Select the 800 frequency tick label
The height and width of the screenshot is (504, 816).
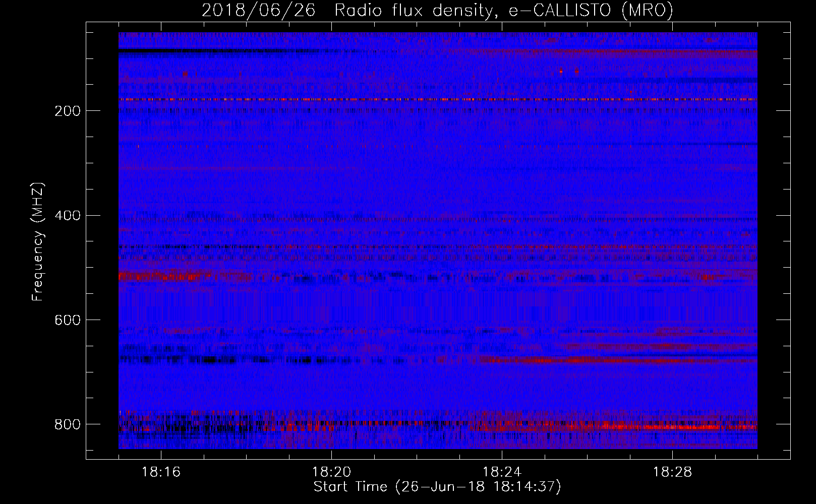point(68,424)
